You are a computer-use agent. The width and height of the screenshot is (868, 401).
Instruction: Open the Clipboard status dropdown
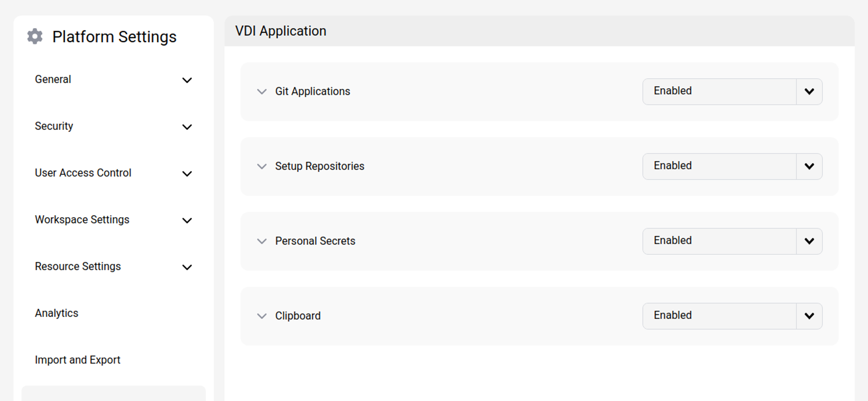[x=809, y=316]
